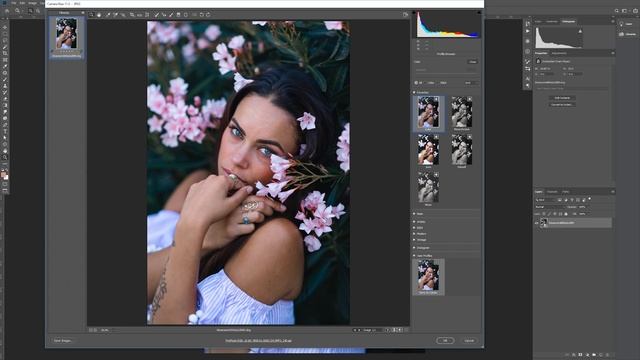Expand the Modern profile group

pyautogui.click(x=414, y=234)
